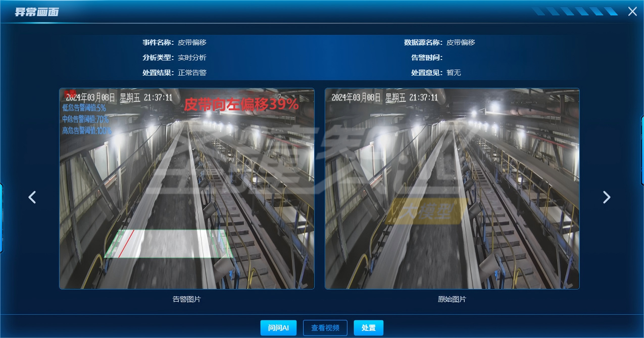Click the 原始图片 caption
Screen dimensions: 644x338
click(452, 299)
